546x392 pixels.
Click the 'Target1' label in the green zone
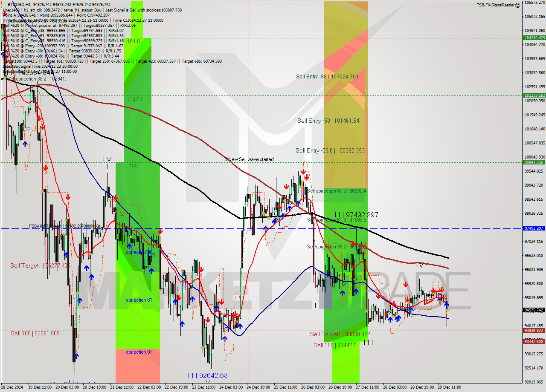click(134, 99)
